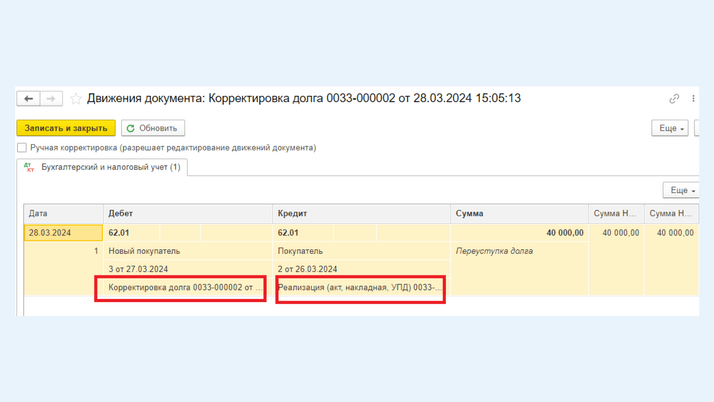Select the credit 62.01 account cell
This screenshot has height=402, width=714.
pos(303,233)
